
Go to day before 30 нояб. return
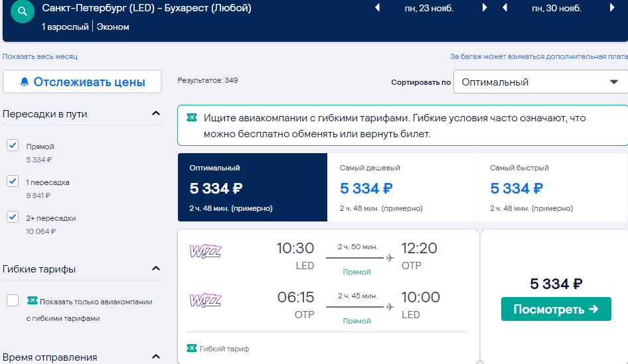[x=505, y=7]
